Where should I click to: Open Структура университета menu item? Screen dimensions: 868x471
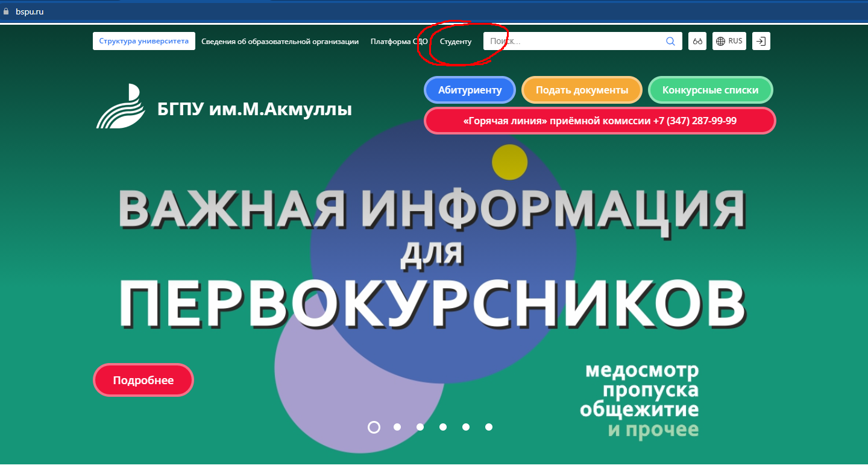(x=144, y=41)
